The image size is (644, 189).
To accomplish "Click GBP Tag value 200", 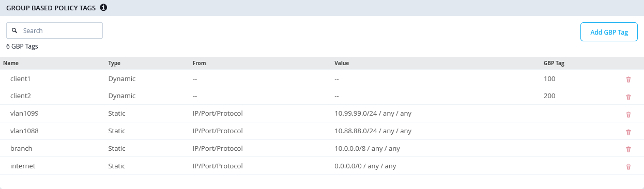I will [x=549, y=96].
